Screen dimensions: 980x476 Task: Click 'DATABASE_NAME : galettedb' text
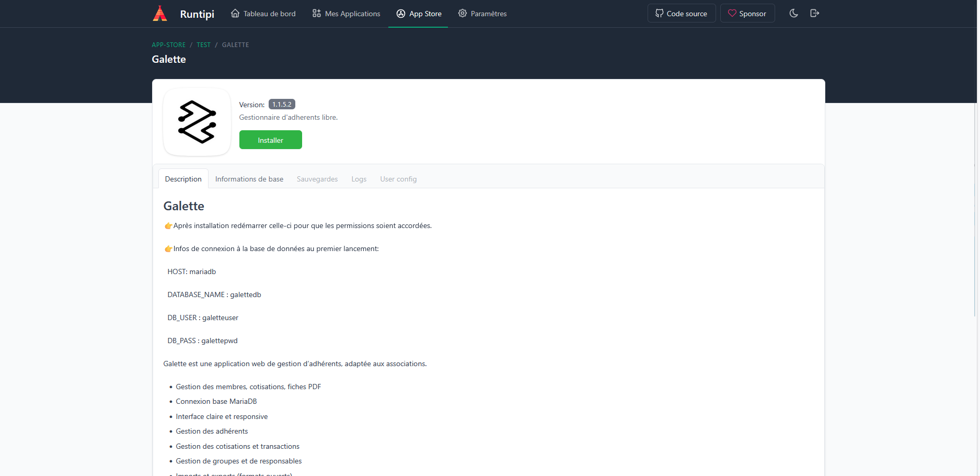tap(214, 294)
